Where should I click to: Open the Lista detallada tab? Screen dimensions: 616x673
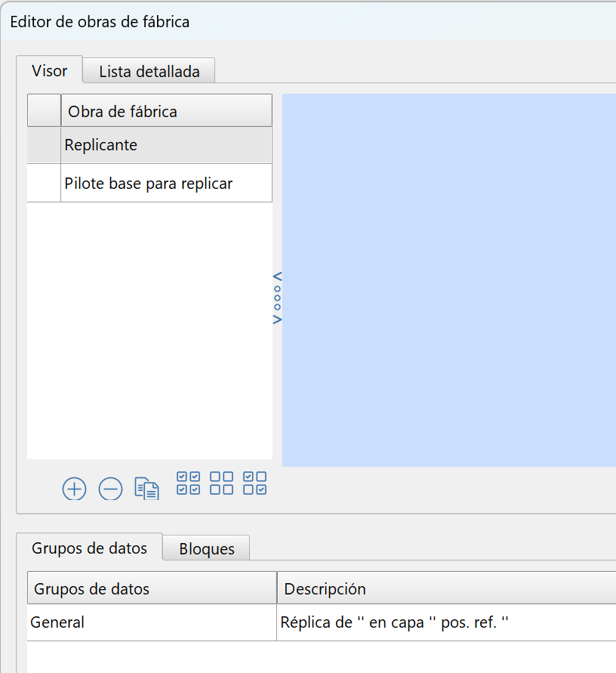click(149, 72)
